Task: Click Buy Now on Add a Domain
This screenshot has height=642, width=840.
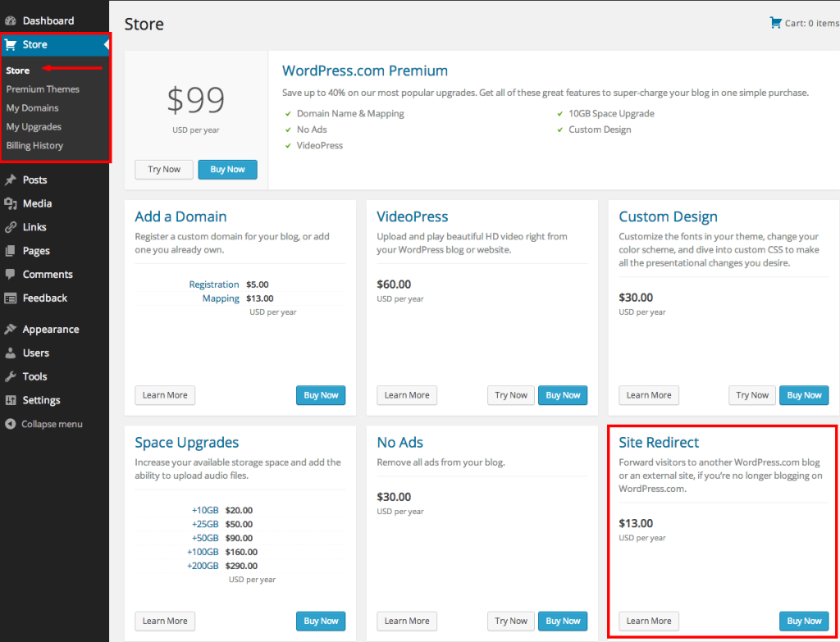Action: [x=321, y=395]
